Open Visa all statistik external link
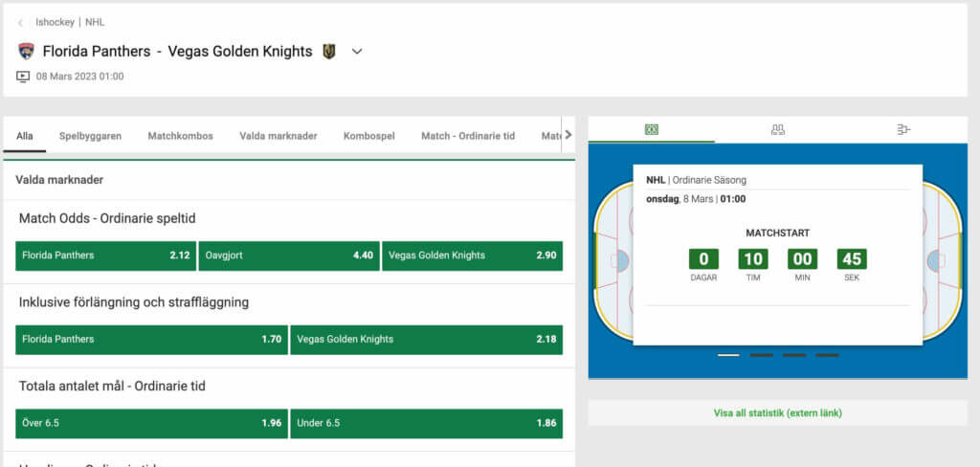This screenshot has width=980, height=467. pyautogui.click(x=777, y=413)
